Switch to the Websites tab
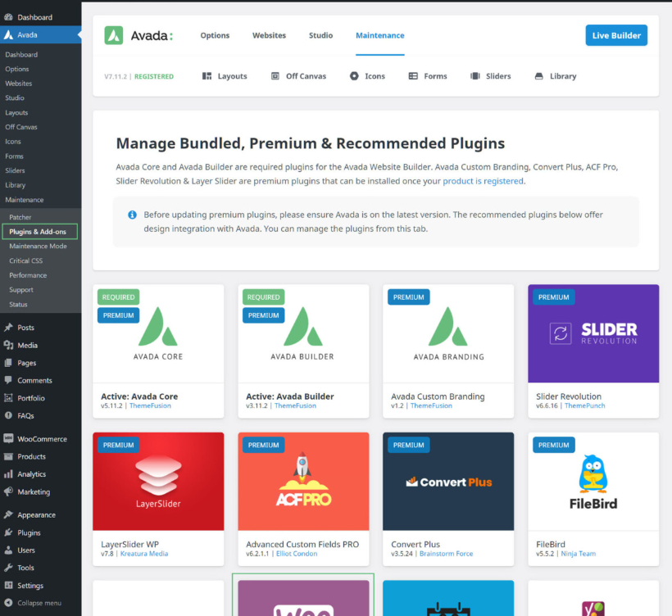The height and width of the screenshot is (616, 672). coord(269,35)
